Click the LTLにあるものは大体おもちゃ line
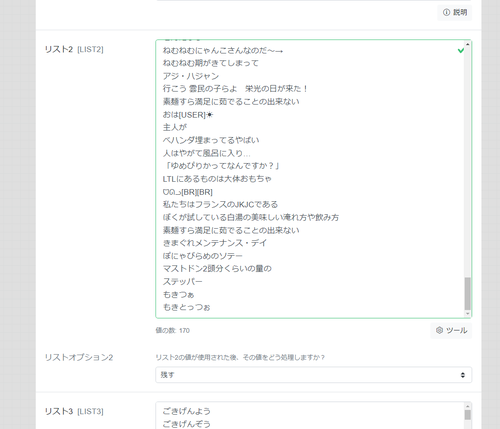Image resolution: width=500 pixels, height=429 pixels. [x=217, y=179]
